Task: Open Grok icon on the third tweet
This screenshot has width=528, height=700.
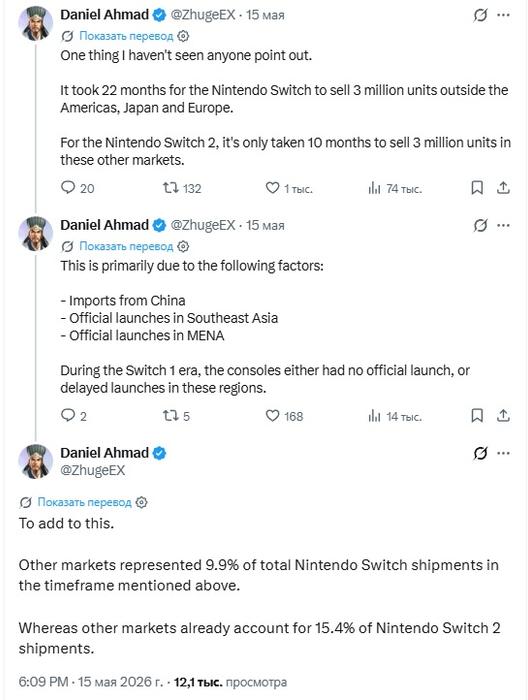Action: (480, 453)
